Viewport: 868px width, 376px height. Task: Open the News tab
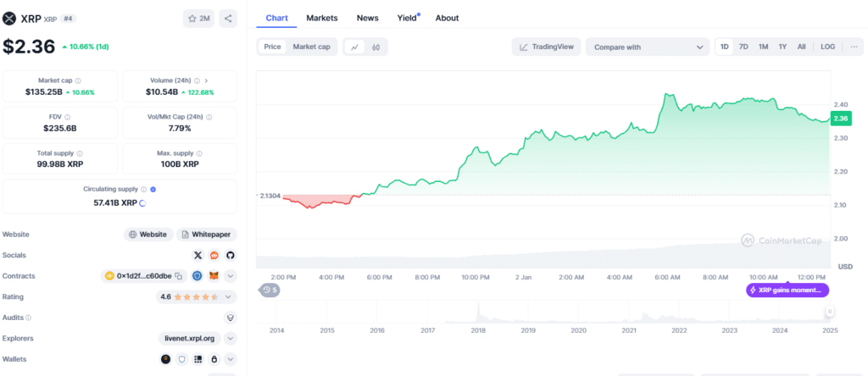click(x=368, y=18)
